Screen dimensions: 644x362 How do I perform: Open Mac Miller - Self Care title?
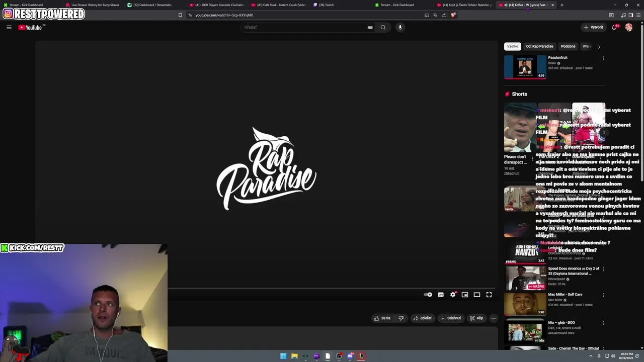(565, 294)
